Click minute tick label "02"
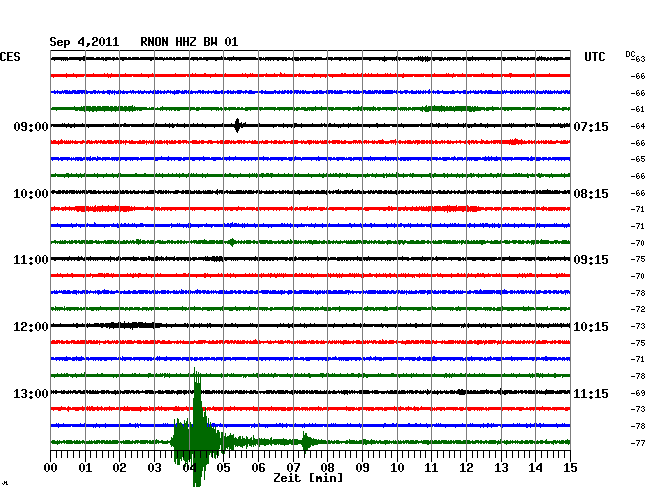 point(119,468)
